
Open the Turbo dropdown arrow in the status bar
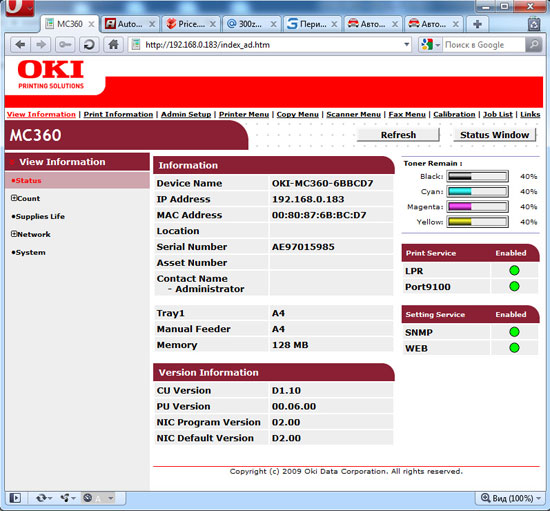click(110, 498)
